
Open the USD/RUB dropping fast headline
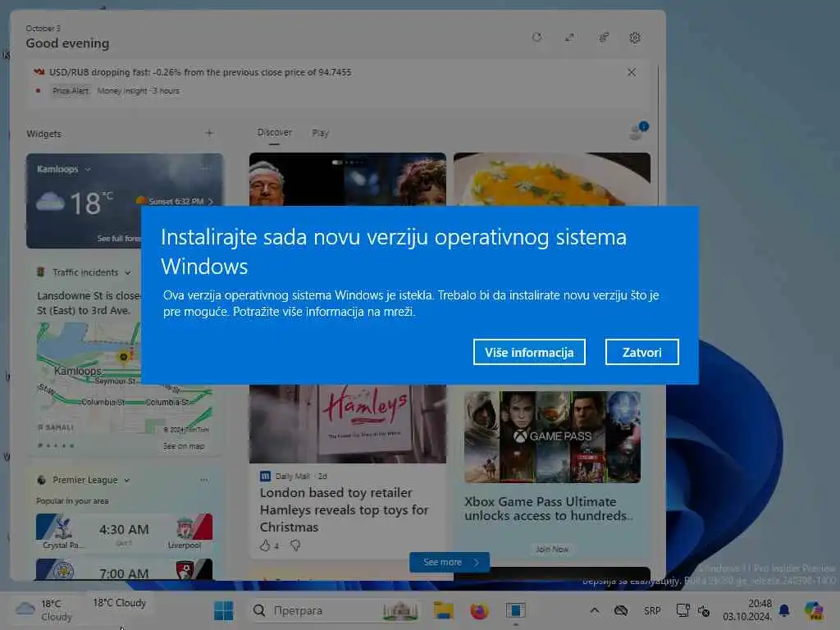pos(200,72)
